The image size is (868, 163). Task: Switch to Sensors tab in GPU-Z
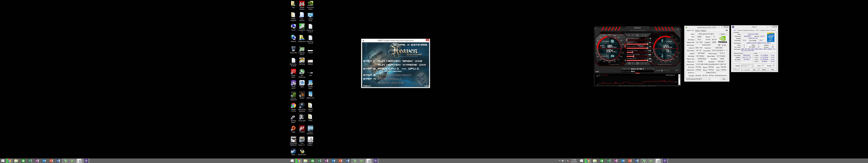click(x=697, y=31)
